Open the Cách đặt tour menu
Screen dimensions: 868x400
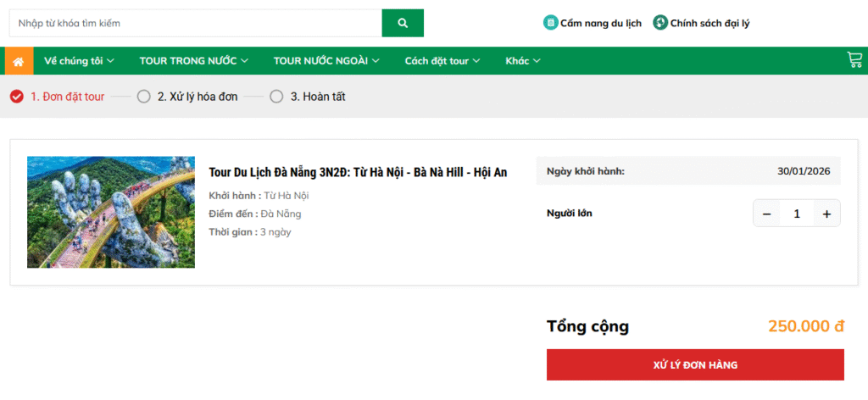click(442, 60)
